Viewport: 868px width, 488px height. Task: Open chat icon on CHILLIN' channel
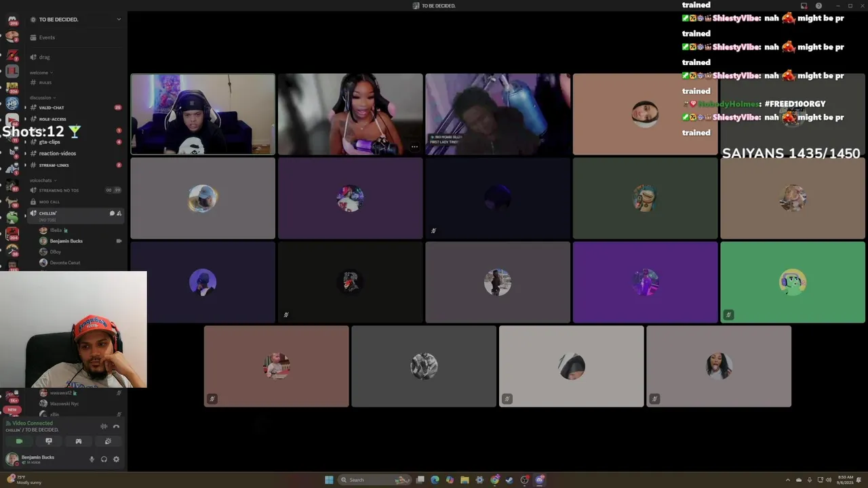coord(112,213)
